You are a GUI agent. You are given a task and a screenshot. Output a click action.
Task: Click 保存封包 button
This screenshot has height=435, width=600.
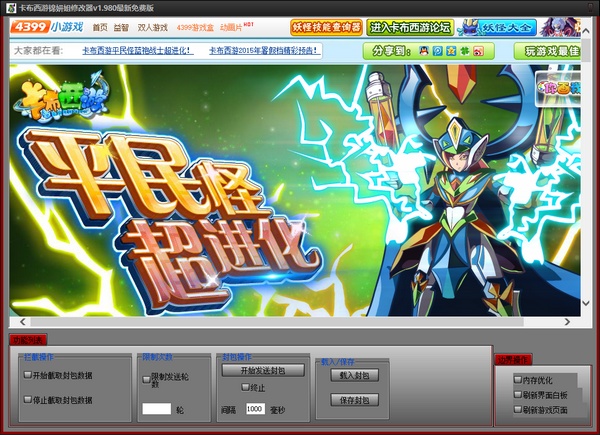click(x=355, y=400)
